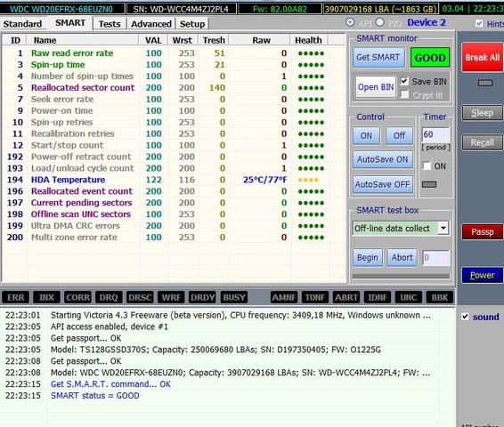
Task: Click the AutoSave OFF button
Action: (x=383, y=184)
